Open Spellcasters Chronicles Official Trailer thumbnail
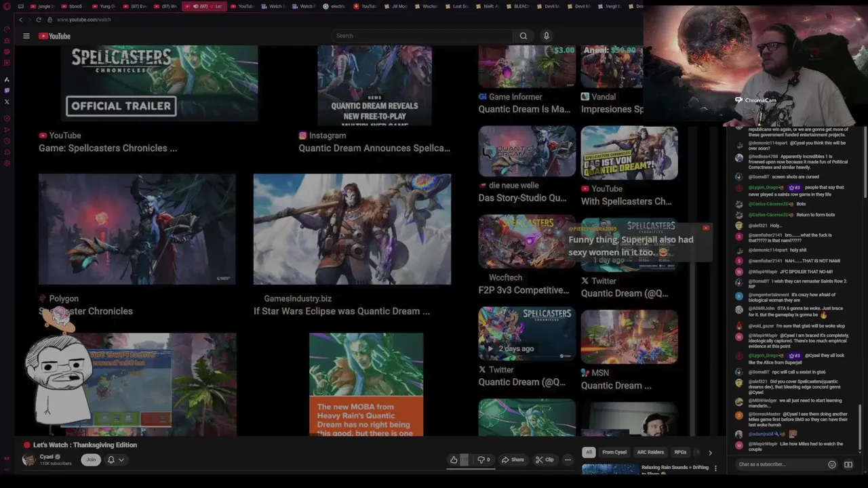 (x=159, y=83)
